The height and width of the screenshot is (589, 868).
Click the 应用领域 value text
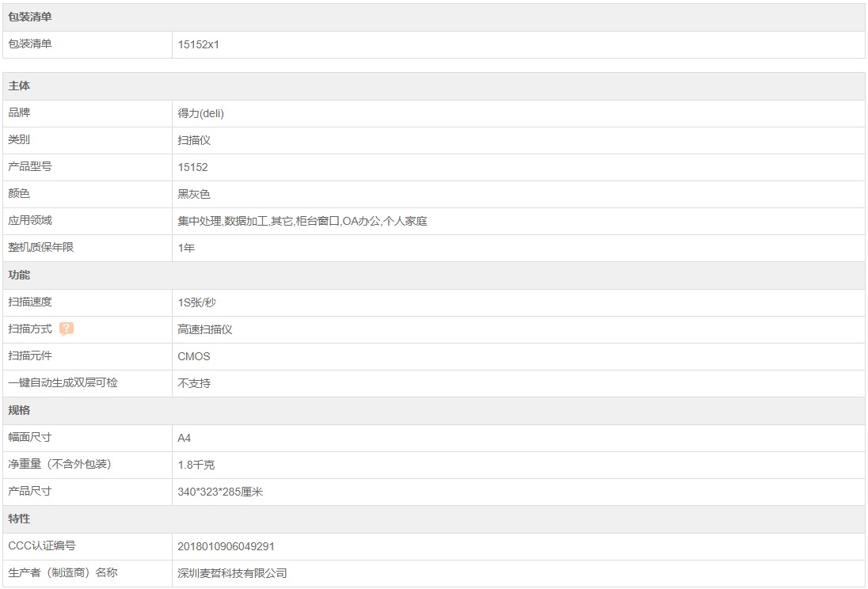pyautogui.click(x=303, y=221)
